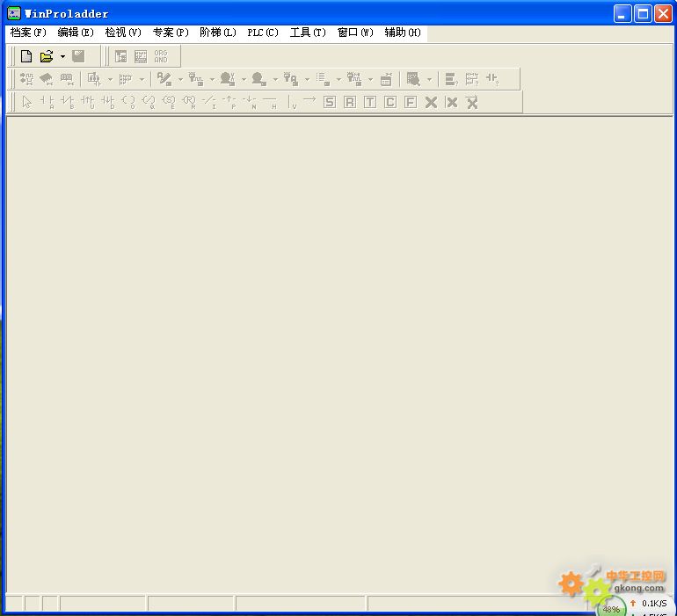Select the R function box icon
The height and width of the screenshot is (616, 677).
pyautogui.click(x=349, y=102)
